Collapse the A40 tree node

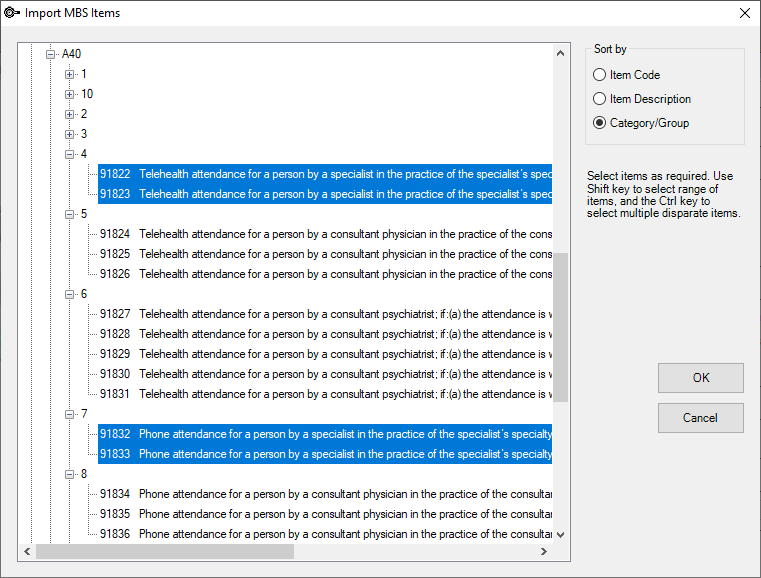pyautogui.click(x=50, y=54)
